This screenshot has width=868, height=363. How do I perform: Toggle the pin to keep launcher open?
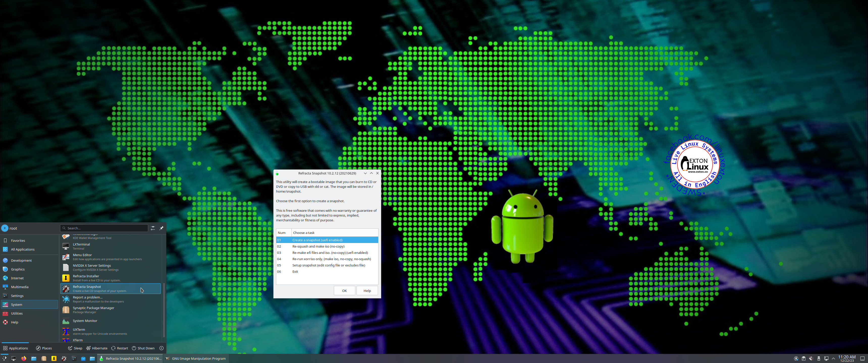click(x=162, y=228)
